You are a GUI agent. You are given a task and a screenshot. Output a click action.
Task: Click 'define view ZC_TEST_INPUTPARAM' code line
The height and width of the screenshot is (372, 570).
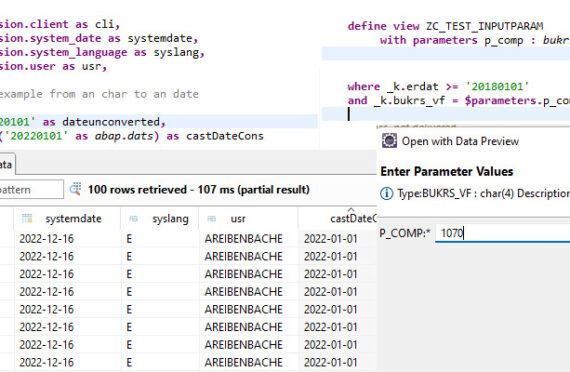(x=445, y=26)
